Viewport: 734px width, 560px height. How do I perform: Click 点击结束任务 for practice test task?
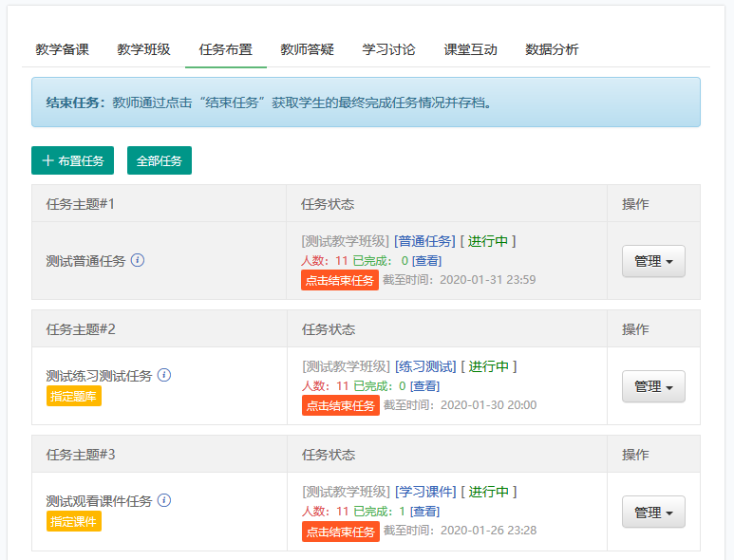[x=340, y=405]
